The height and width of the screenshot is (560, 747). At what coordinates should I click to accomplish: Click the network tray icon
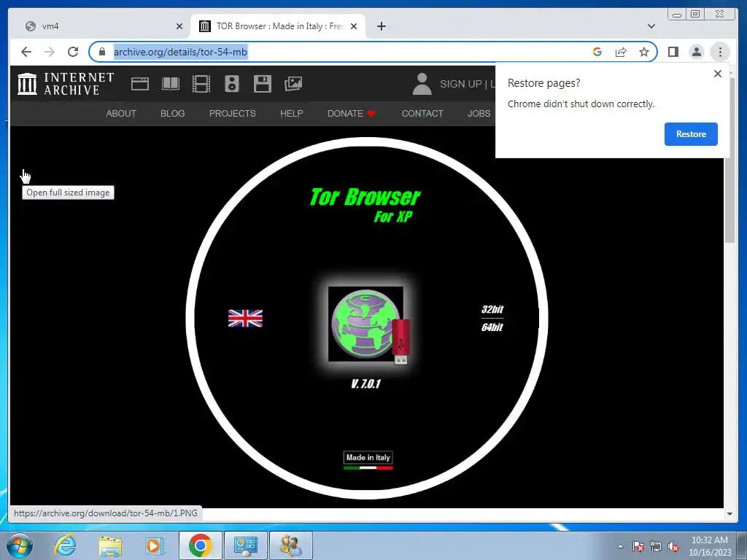pos(656,546)
